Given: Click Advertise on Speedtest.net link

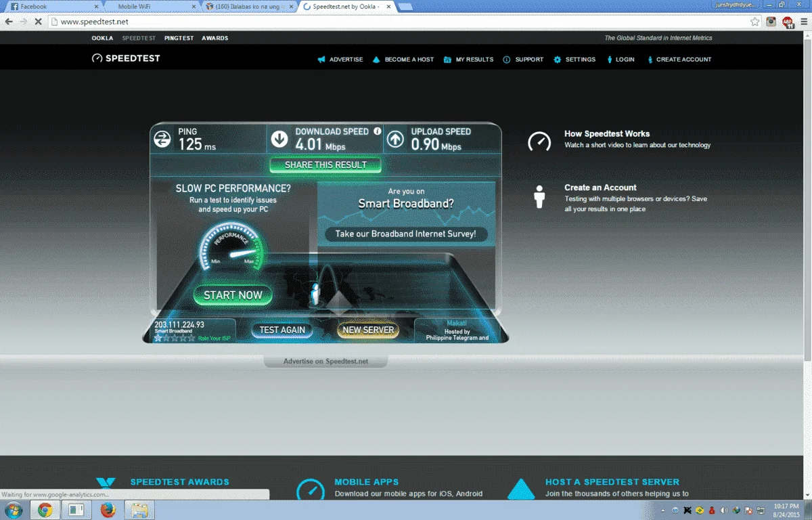Looking at the screenshot, I should (325, 362).
